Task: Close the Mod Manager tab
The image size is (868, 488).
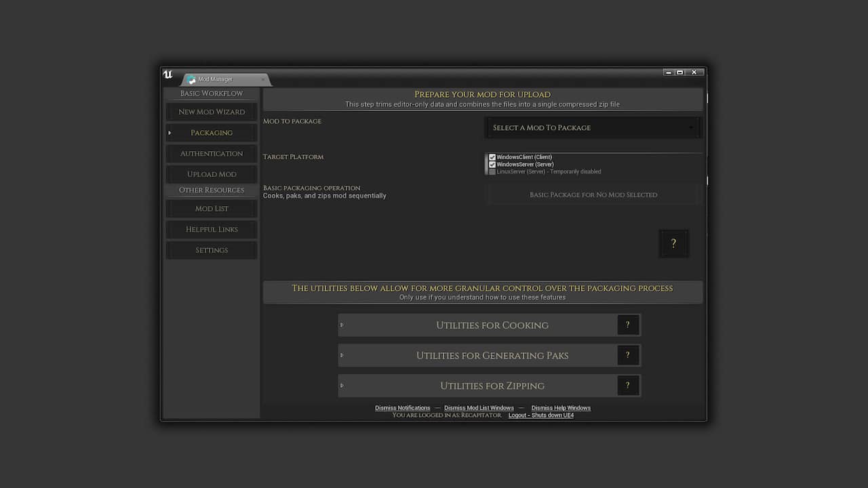Action: pos(263,79)
